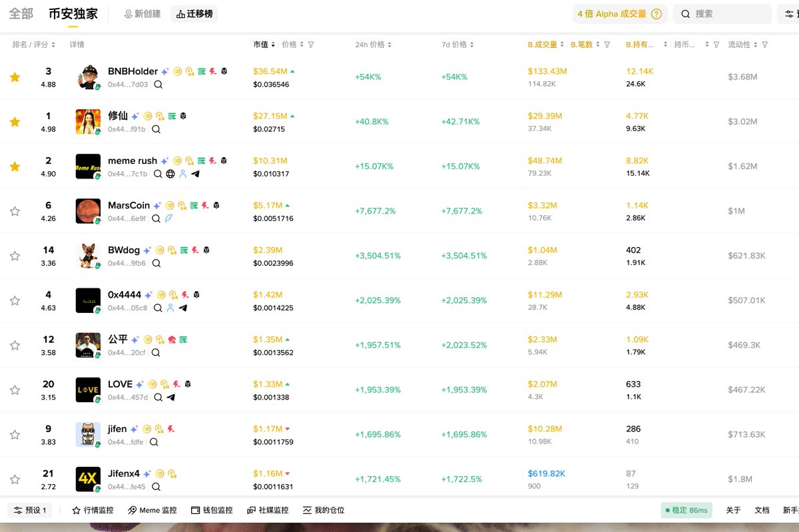Click the person profile icon under 0x4444
This screenshot has width=799, height=532.
click(x=170, y=308)
